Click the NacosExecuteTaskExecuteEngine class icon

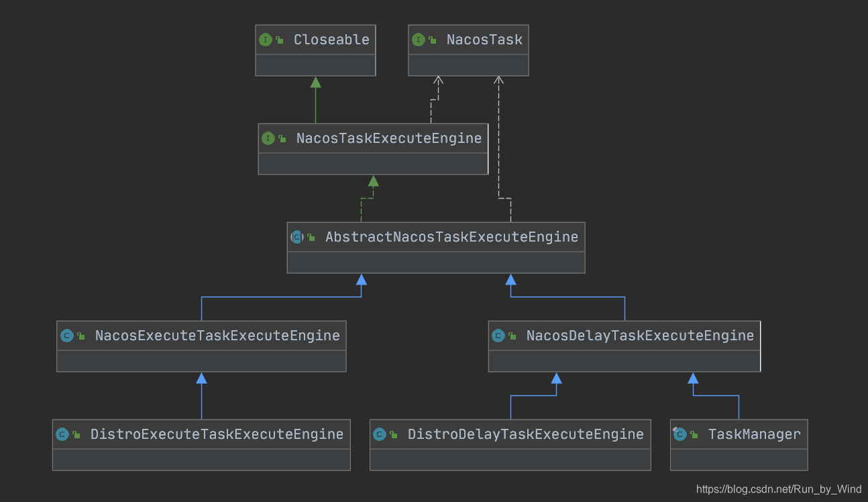(67, 336)
